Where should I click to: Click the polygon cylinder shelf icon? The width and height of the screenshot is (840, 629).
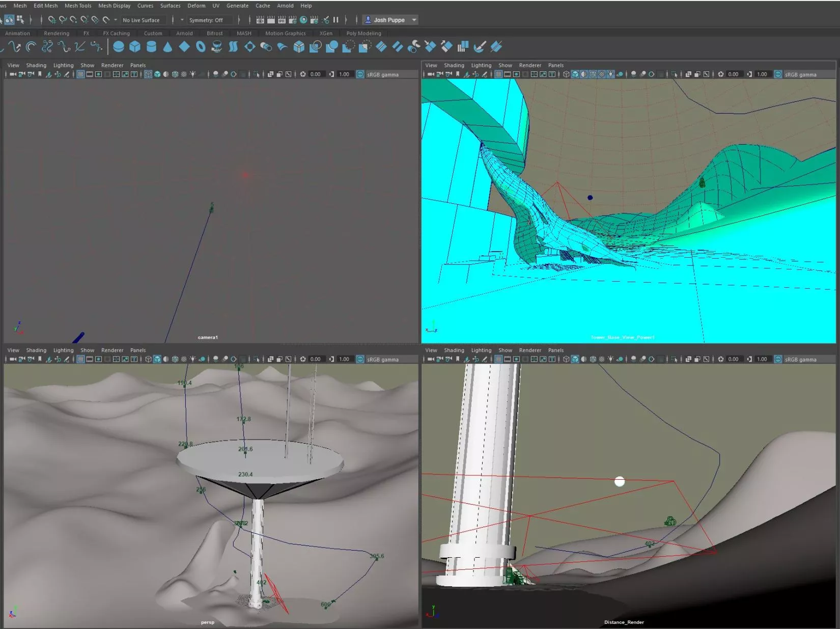151,47
